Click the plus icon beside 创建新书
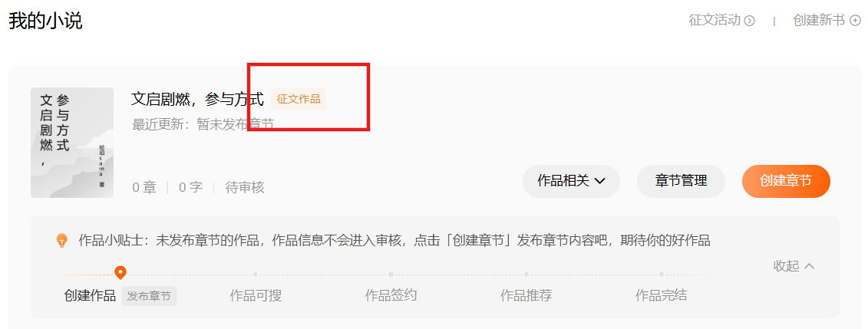 [855, 21]
